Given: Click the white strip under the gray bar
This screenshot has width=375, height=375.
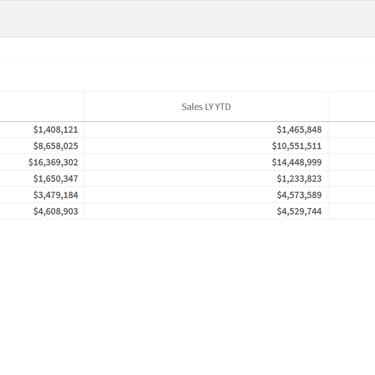Looking at the screenshot, I should tap(187, 48).
